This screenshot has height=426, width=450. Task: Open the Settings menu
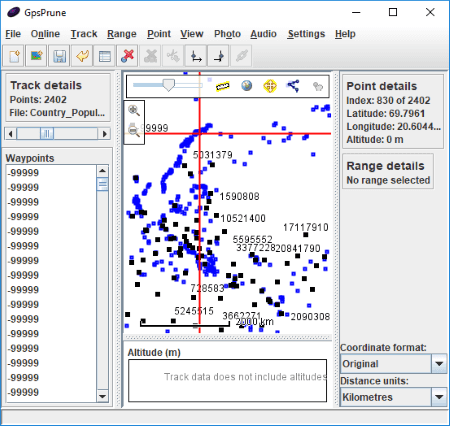click(306, 34)
